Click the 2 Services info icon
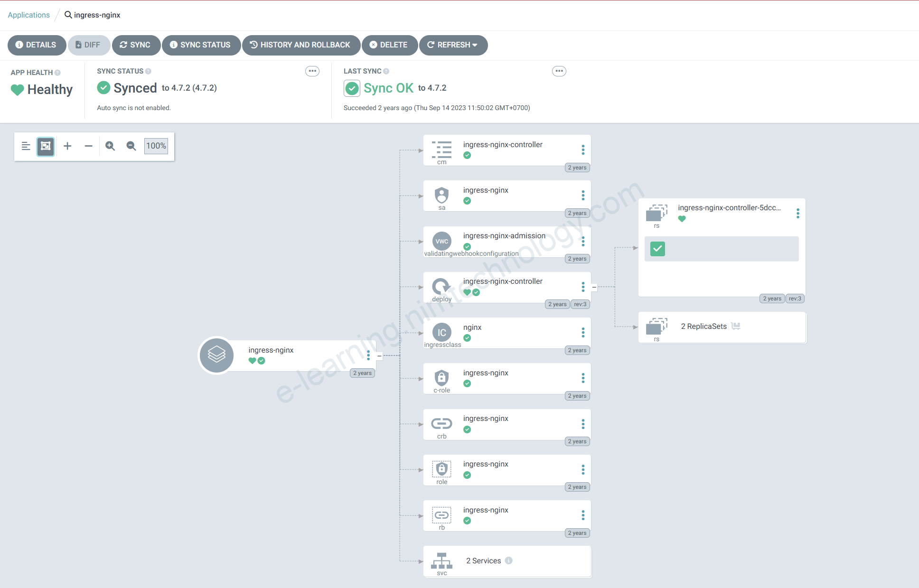This screenshot has height=588, width=919. click(508, 560)
